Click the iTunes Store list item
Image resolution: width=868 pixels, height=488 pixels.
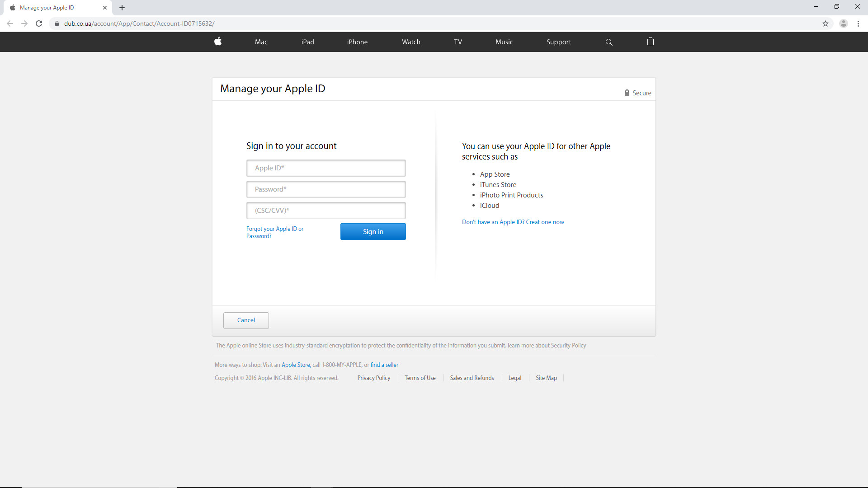click(498, 185)
